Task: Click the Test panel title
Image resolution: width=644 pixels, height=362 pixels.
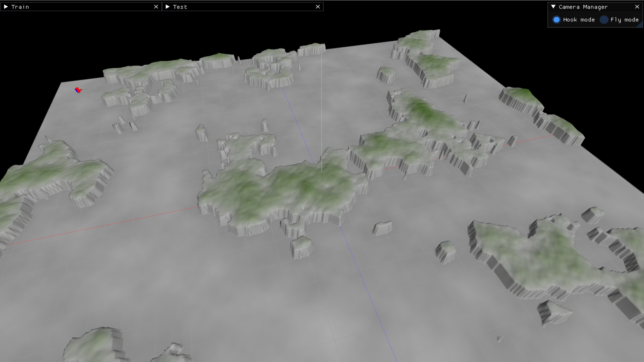Action: point(180,7)
